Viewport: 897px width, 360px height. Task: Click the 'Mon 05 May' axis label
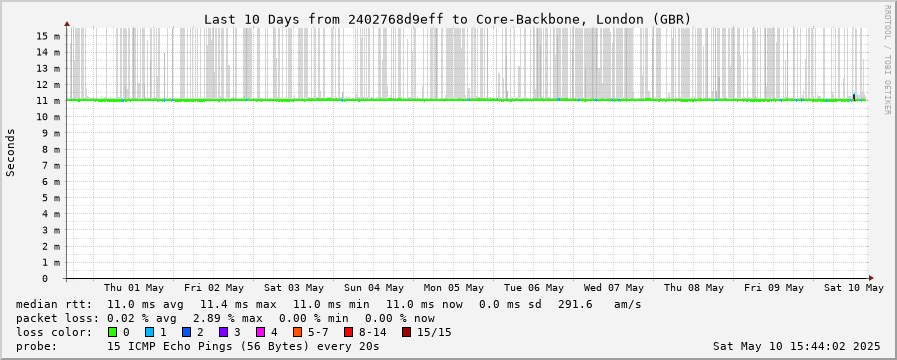(454, 288)
